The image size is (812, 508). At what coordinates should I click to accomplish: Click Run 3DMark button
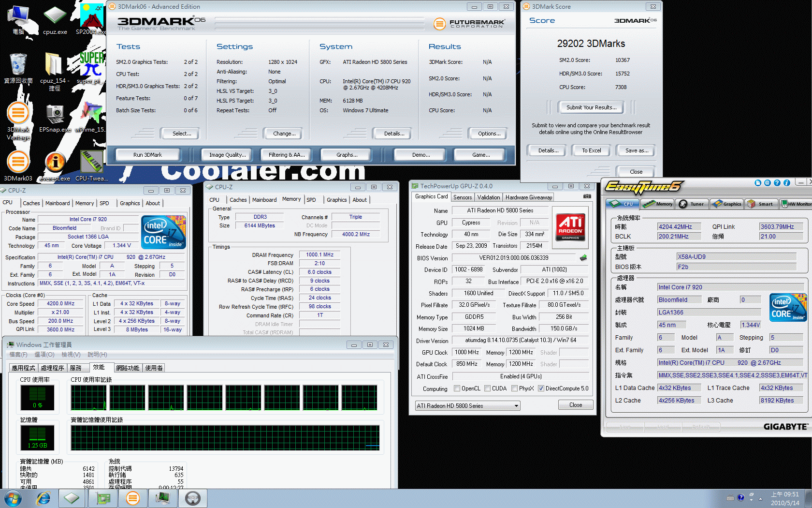(x=147, y=155)
